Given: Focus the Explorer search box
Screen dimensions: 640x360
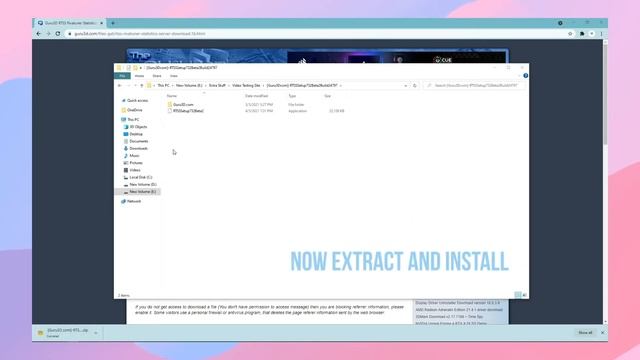Looking at the screenshot, I should coord(474,86).
